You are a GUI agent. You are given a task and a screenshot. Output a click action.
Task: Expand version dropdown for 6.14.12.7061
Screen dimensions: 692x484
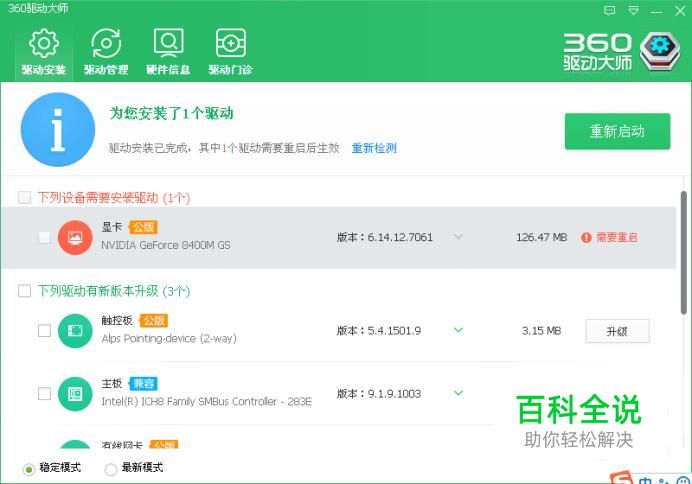459,237
